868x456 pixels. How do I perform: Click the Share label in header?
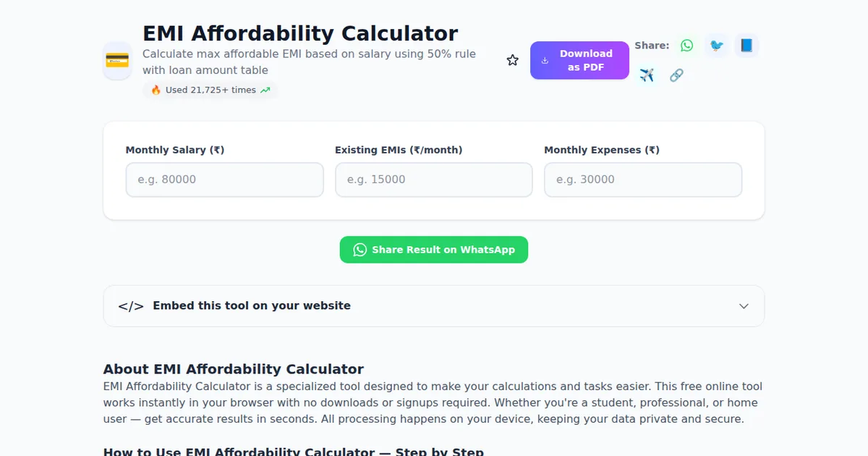(651, 45)
